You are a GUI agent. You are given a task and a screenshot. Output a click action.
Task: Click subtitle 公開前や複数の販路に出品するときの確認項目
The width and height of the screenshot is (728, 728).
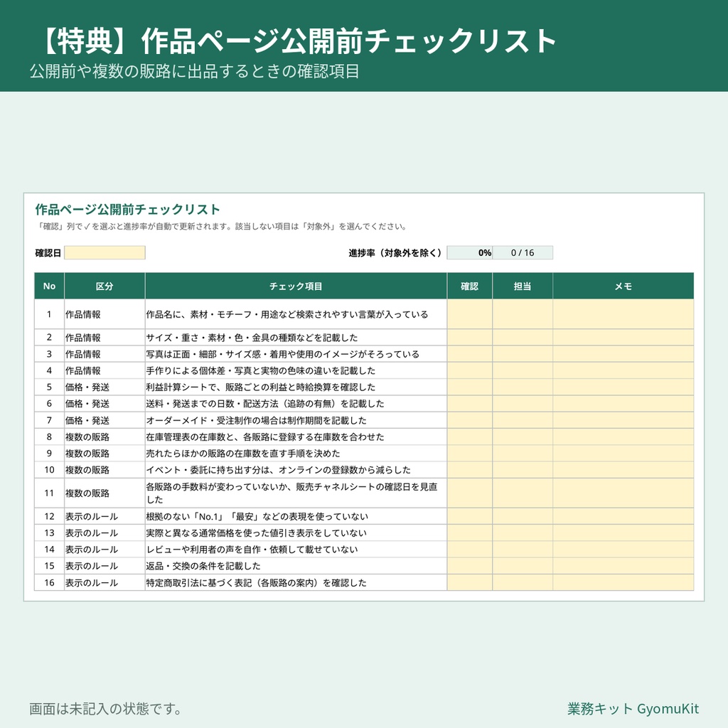(x=195, y=71)
